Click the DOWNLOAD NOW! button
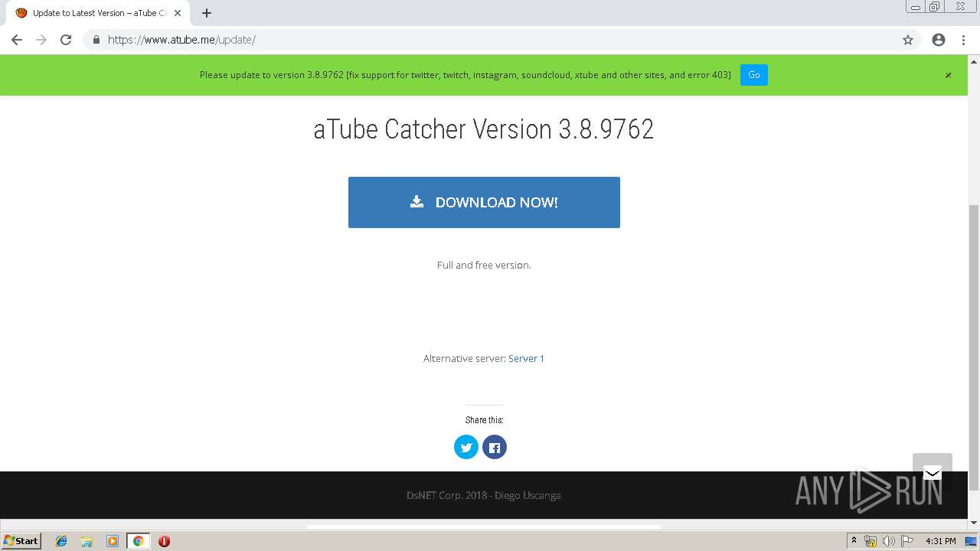This screenshot has width=980, height=551. tap(484, 202)
